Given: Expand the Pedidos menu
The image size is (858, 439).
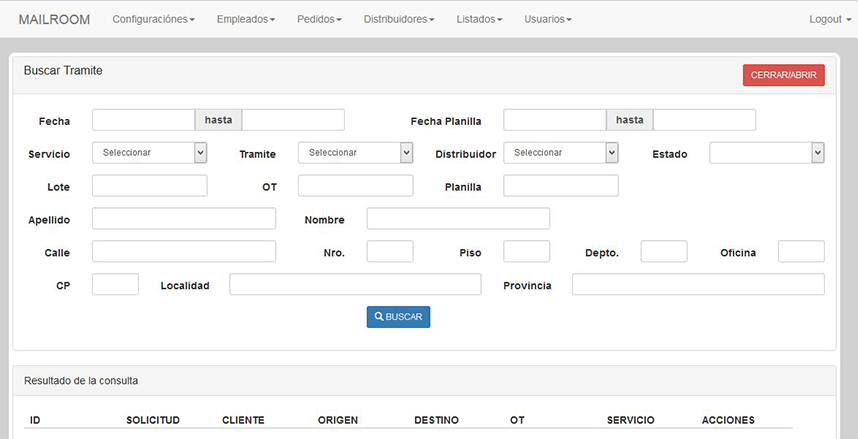Looking at the screenshot, I should pyautogui.click(x=319, y=19).
